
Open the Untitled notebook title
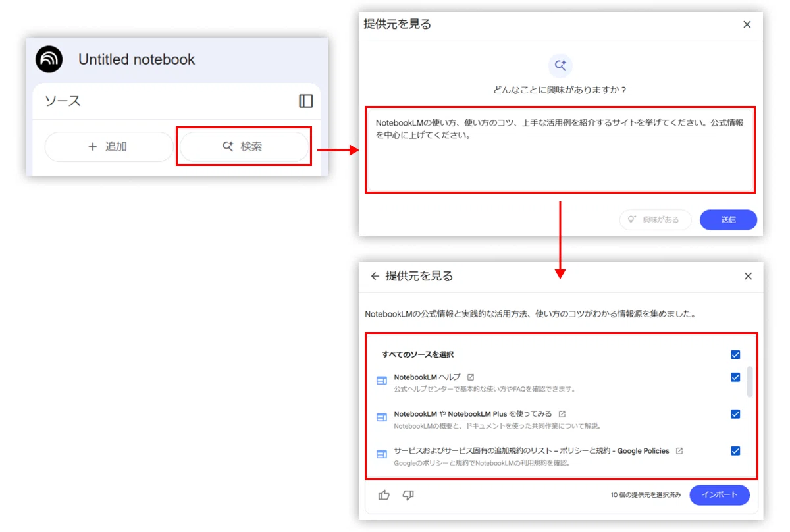(x=136, y=59)
